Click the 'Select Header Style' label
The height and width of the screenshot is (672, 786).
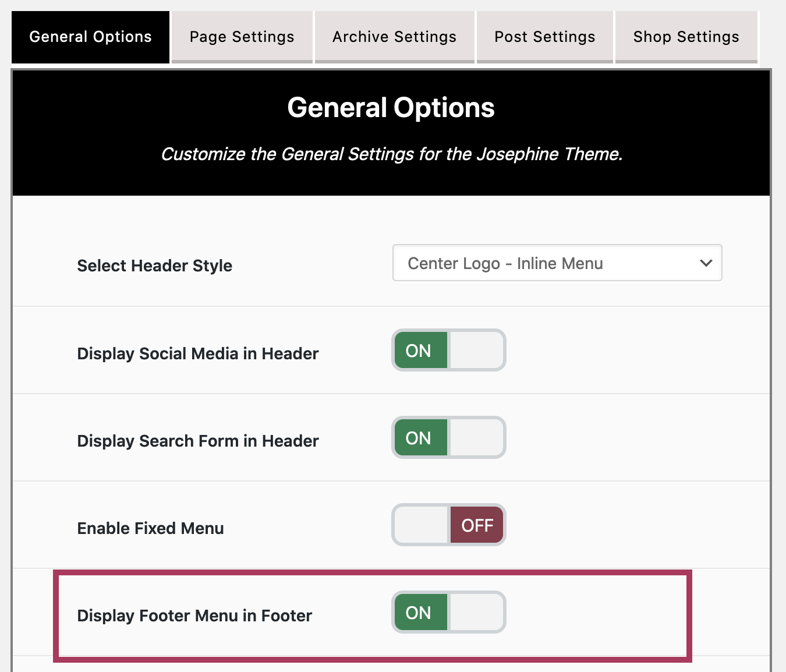click(x=155, y=266)
